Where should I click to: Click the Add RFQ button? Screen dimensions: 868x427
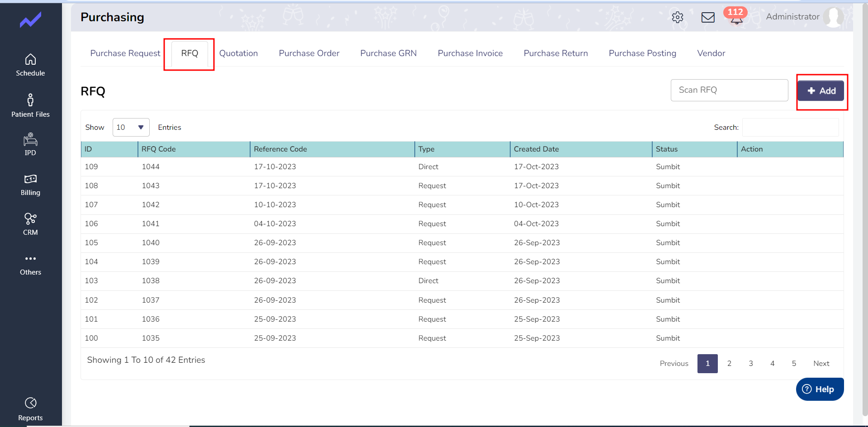coord(821,91)
